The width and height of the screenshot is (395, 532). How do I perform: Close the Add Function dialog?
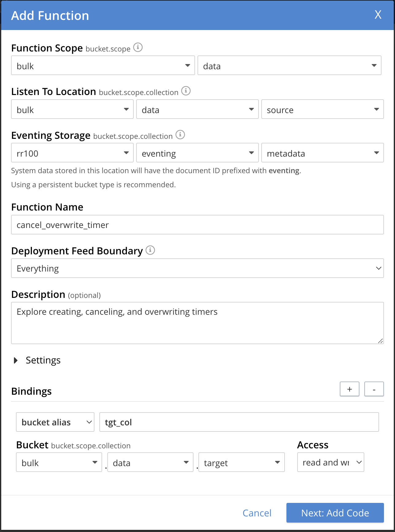(x=378, y=15)
